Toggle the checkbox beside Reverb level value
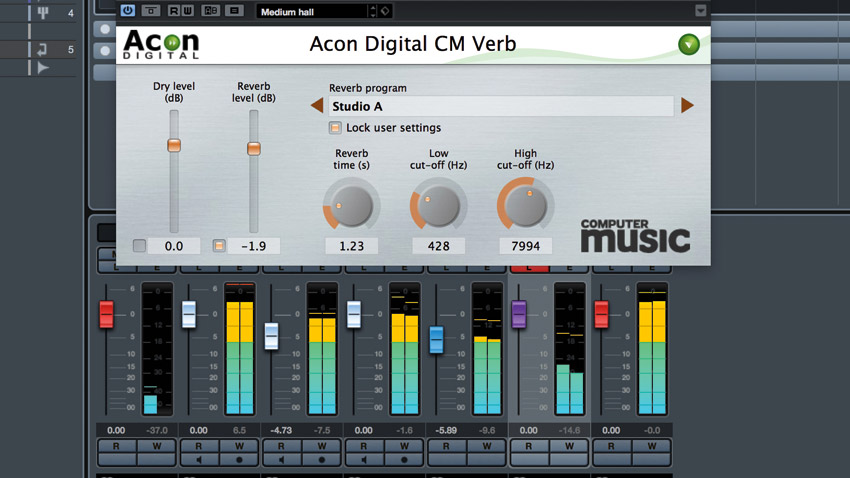Image resolution: width=850 pixels, height=478 pixels. point(219,246)
